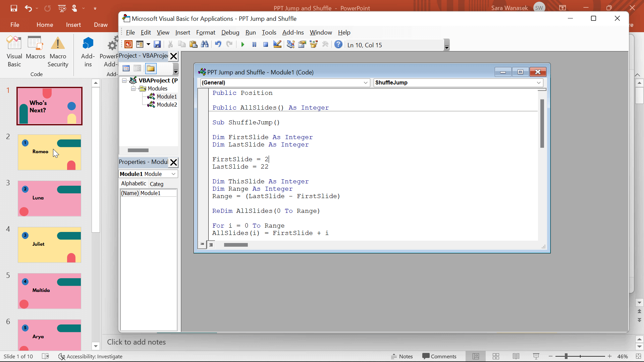Switch to Alphabetic tab in Properties panel
This screenshot has height=362, width=644.
[x=133, y=184]
